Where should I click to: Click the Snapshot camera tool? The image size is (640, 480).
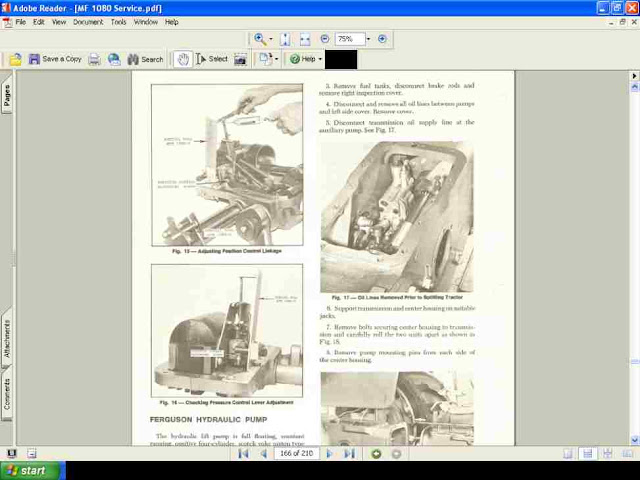point(240,59)
